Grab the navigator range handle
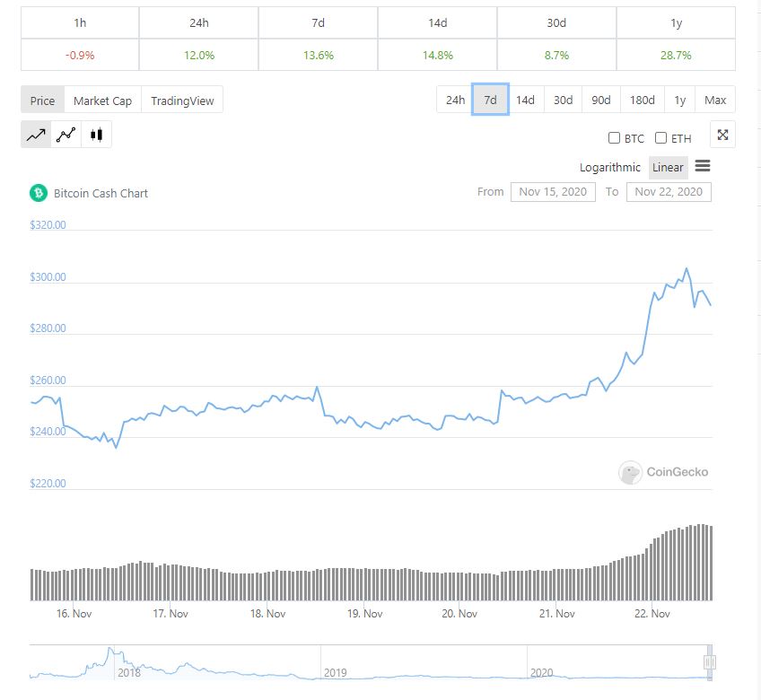The width and height of the screenshot is (761, 700). pos(710,662)
